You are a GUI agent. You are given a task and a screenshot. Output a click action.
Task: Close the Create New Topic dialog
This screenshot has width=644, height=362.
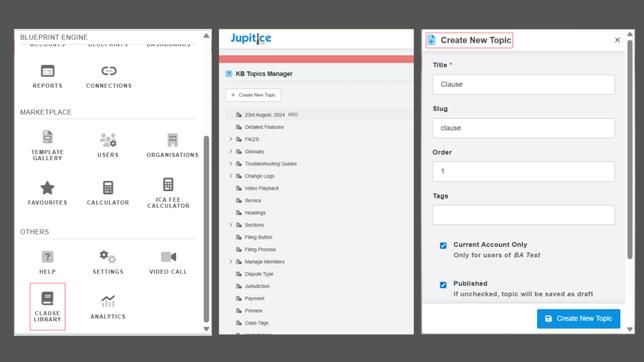click(617, 40)
